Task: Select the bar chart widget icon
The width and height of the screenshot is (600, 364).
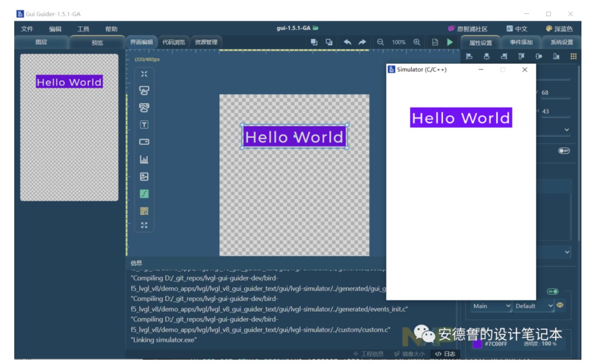Action: point(144,159)
